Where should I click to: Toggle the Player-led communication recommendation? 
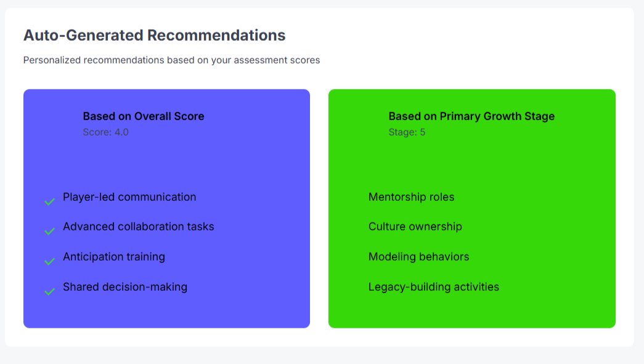pyautogui.click(x=129, y=197)
